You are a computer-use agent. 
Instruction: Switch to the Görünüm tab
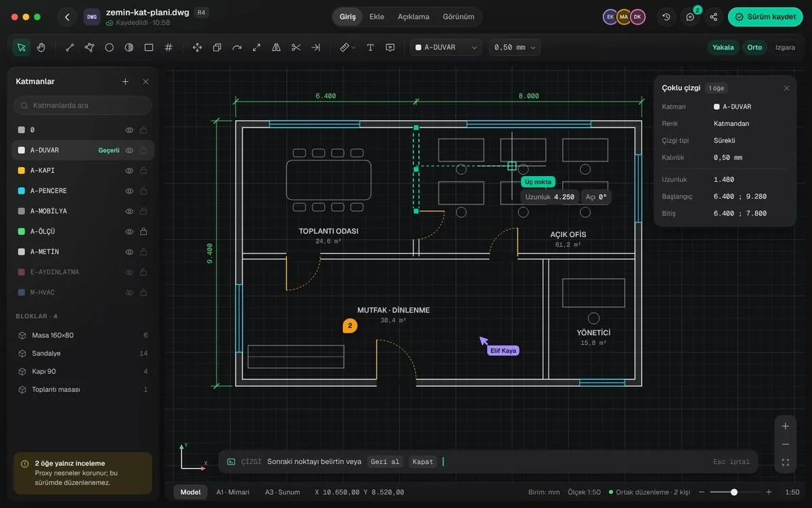(458, 17)
